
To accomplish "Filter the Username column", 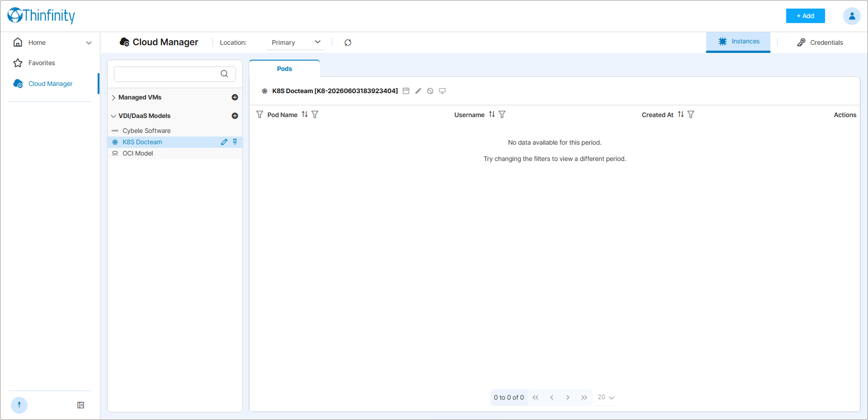I will [502, 114].
